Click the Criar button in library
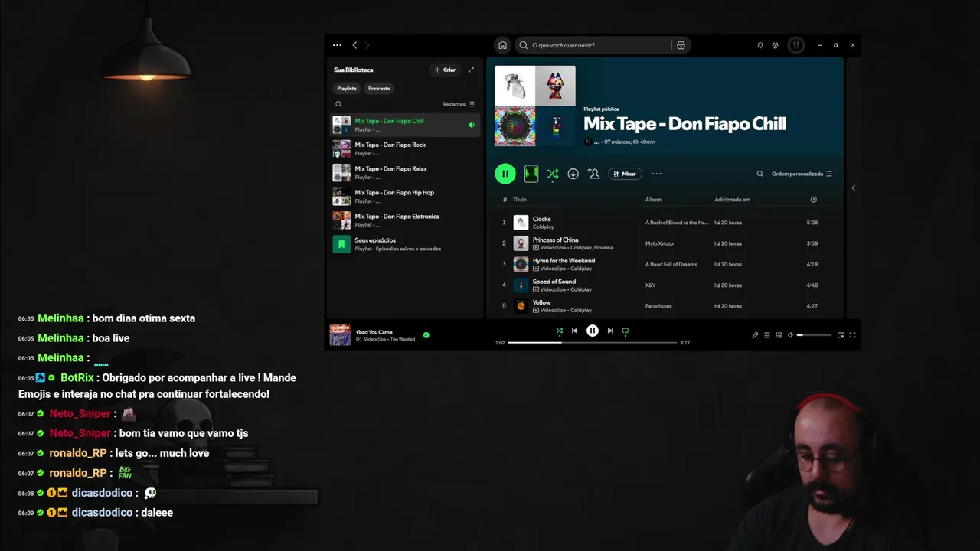The image size is (980, 551). coord(445,70)
